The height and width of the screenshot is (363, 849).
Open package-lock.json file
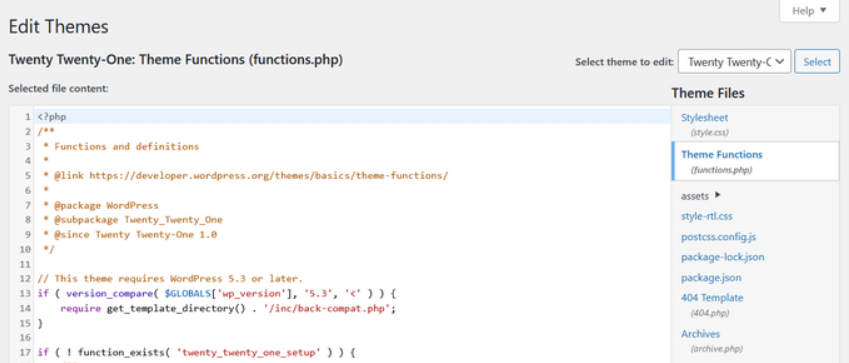point(722,257)
